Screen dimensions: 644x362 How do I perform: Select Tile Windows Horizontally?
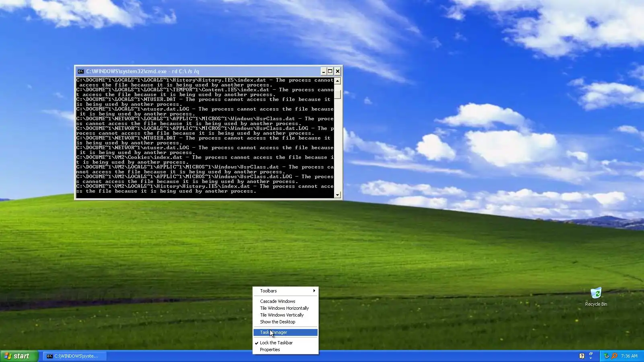point(285,308)
